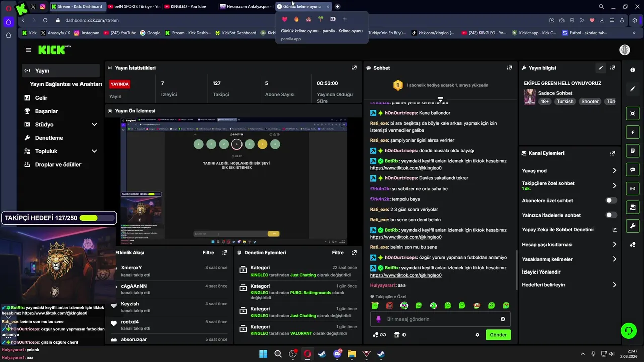This screenshot has width=644, height=362.
Task: Click the Bir mesaj gönderin input field
Action: coord(440,319)
